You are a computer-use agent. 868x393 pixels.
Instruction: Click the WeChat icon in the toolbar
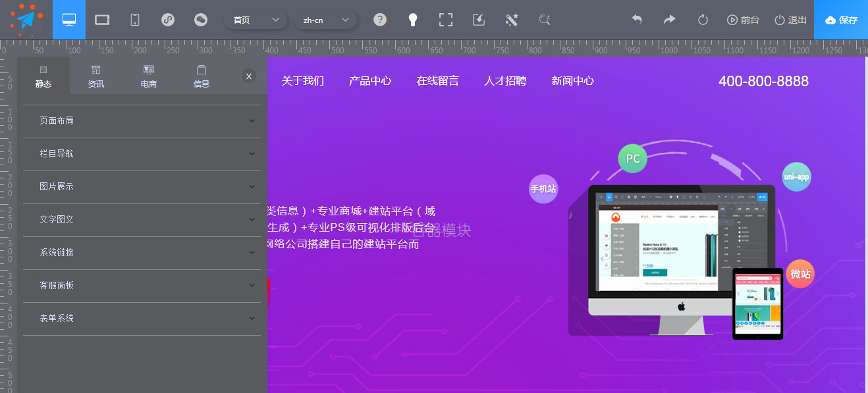click(200, 20)
